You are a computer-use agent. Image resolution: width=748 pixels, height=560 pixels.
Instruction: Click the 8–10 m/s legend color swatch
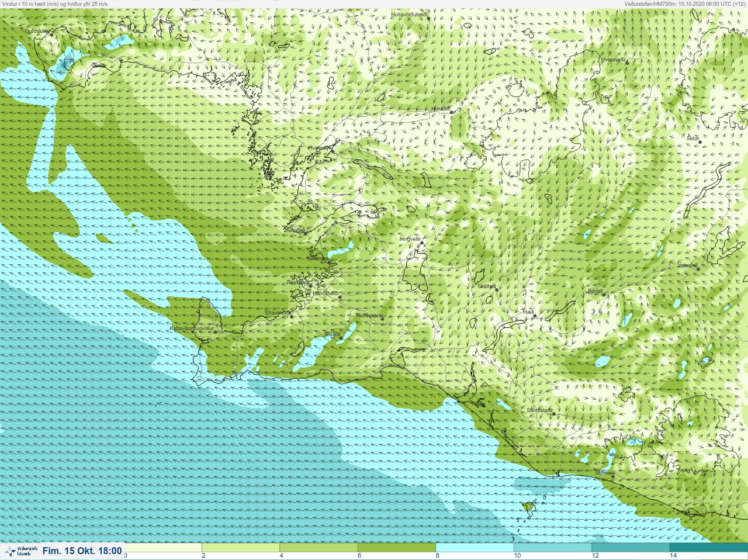[475, 548]
